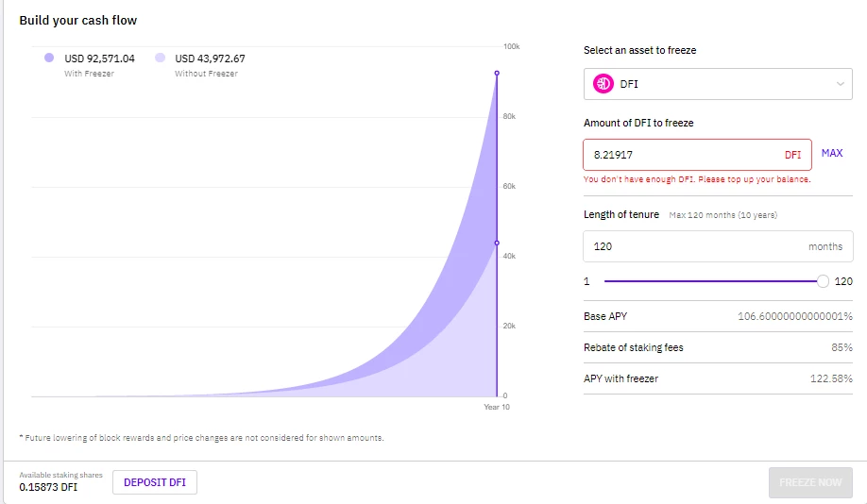Click the Rebate of staking fees row

pyautogui.click(x=718, y=347)
